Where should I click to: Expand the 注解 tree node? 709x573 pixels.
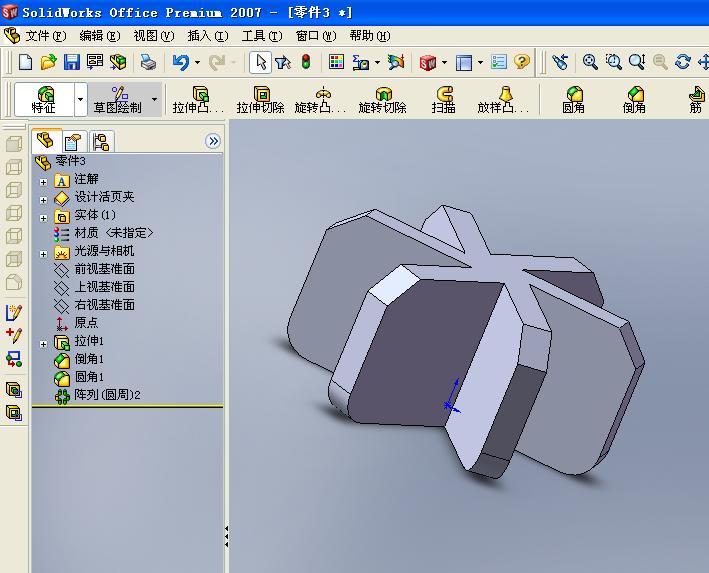(x=43, y=182)
